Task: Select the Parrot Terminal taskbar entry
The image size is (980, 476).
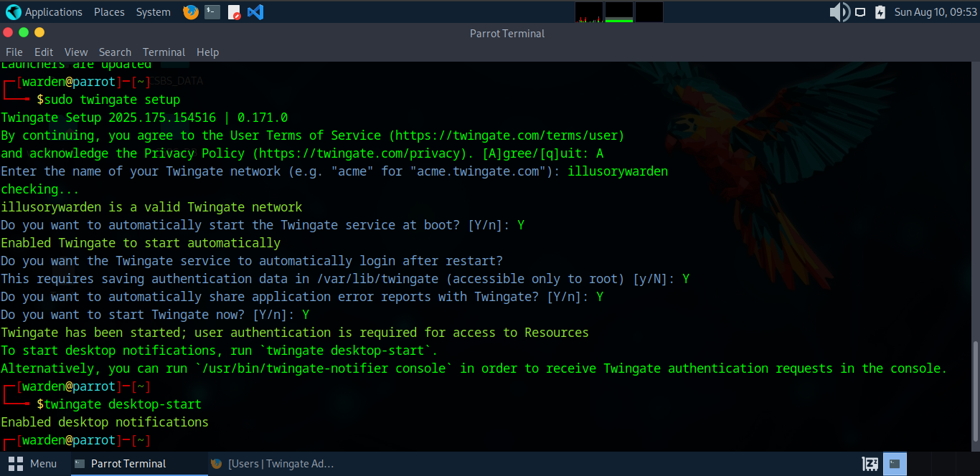Action: 128,464
